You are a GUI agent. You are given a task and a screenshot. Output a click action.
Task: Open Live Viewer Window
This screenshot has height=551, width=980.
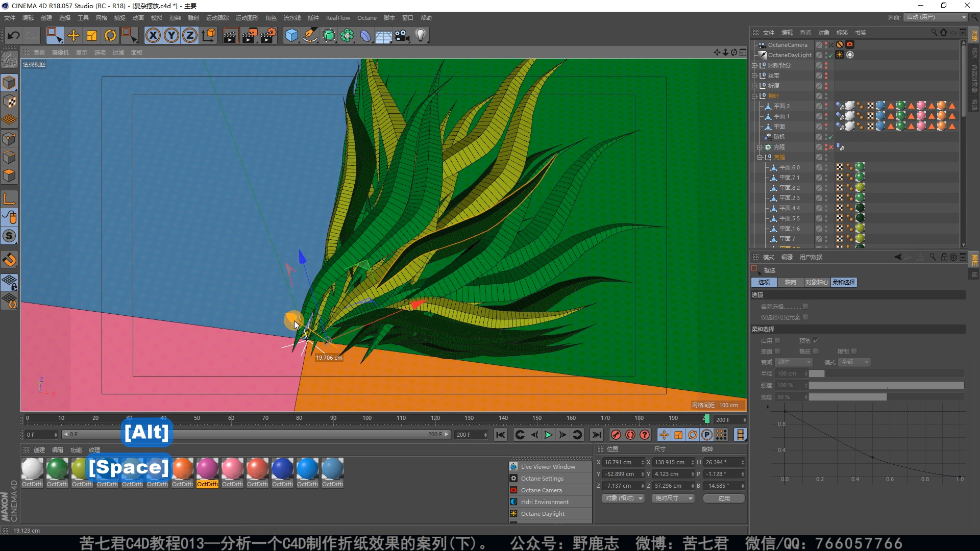click(x=548, y=467)
